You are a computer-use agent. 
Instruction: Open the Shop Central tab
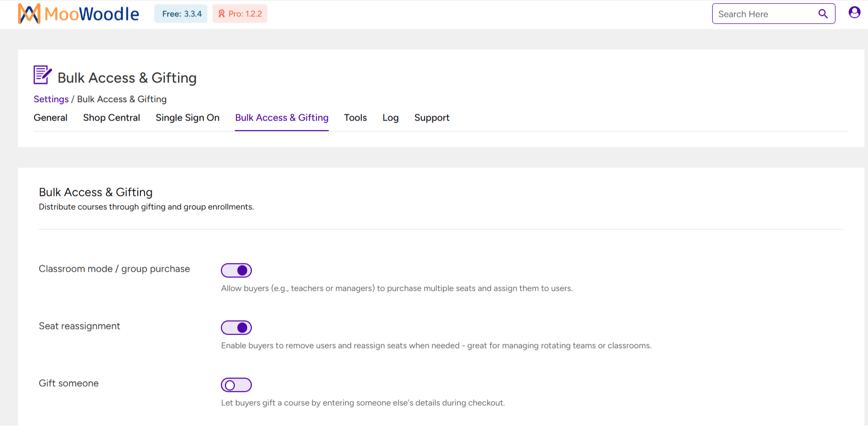click(111, 118)
